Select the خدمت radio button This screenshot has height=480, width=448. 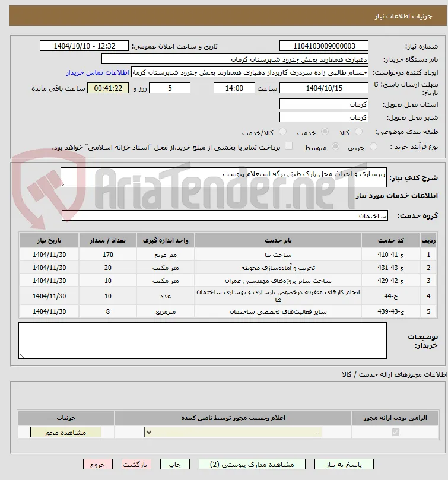point(325,132)
